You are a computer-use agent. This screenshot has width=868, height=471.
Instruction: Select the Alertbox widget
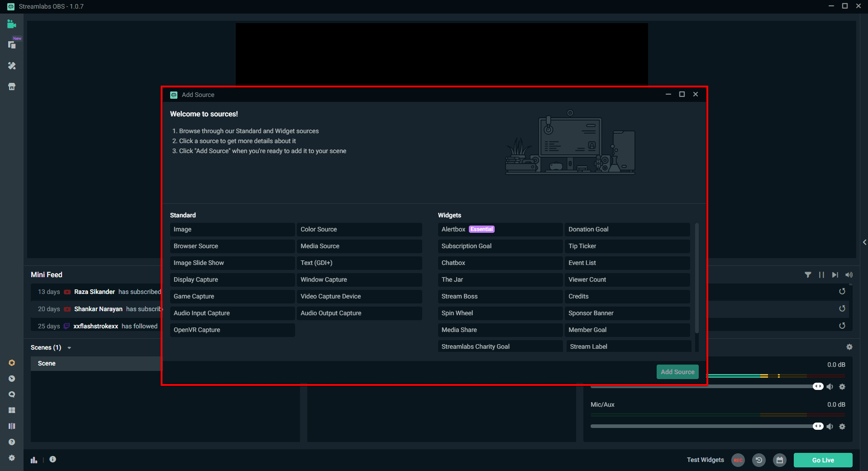(501, 230)
